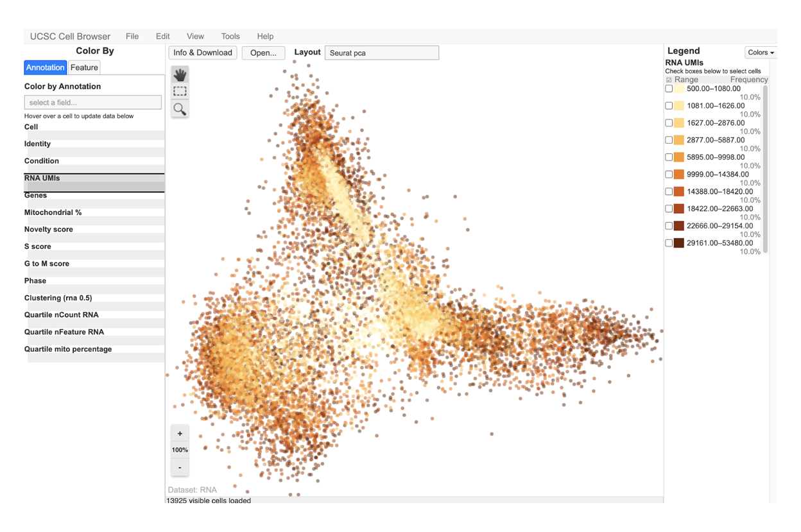Activate the rectangular selection tool

tap(180, 92)
